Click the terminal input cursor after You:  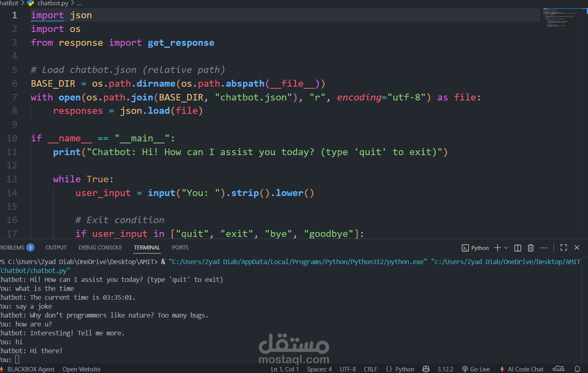[x=17, y=360]
